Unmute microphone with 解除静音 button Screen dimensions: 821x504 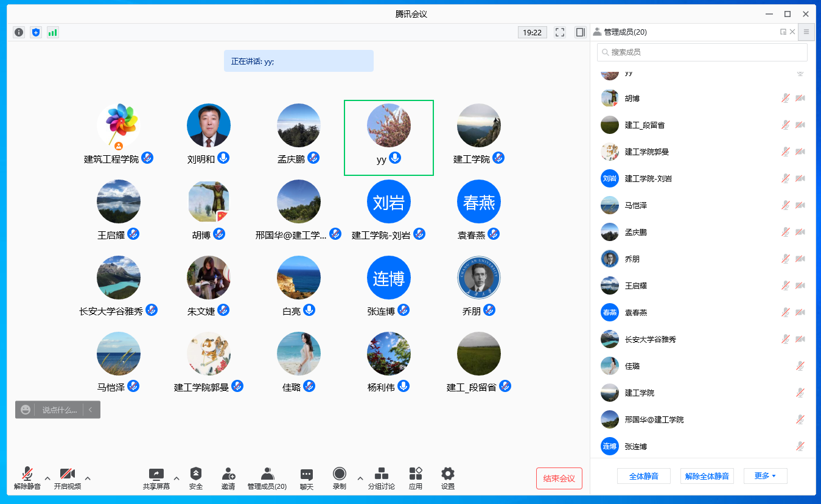[27, 478]
